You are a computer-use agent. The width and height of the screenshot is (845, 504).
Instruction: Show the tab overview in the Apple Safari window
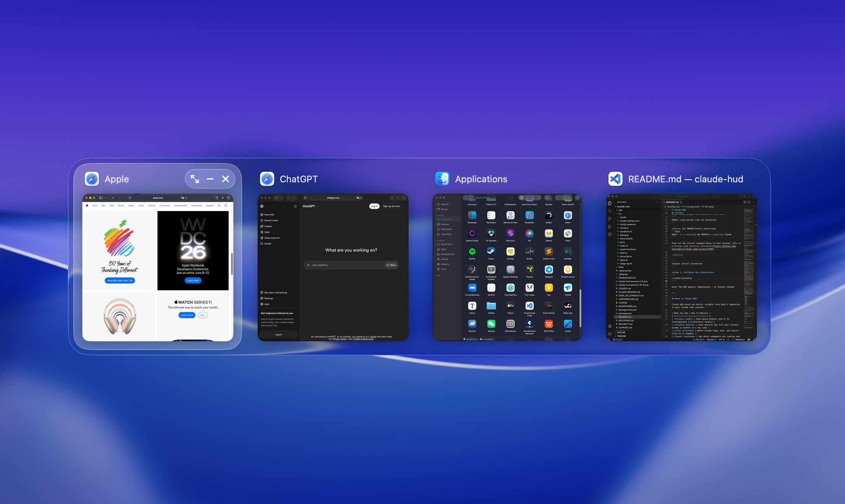pyautogui.click(x=229, y=198)
